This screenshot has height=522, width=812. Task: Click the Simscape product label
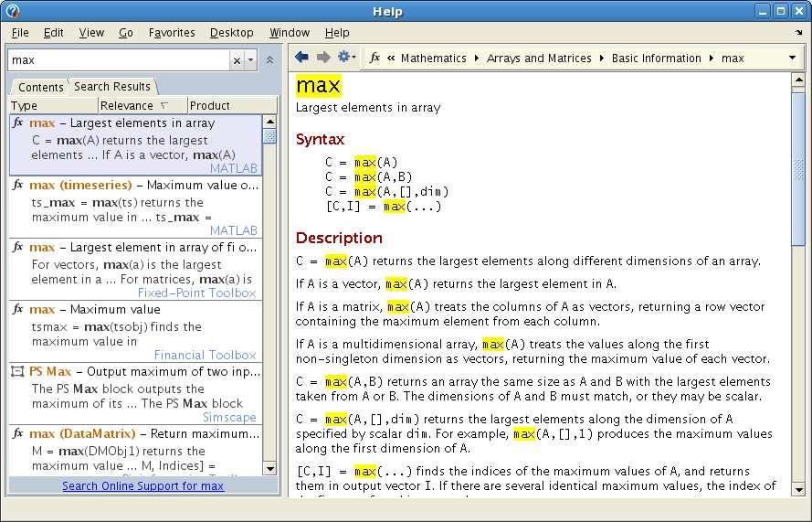click(229, 417)
